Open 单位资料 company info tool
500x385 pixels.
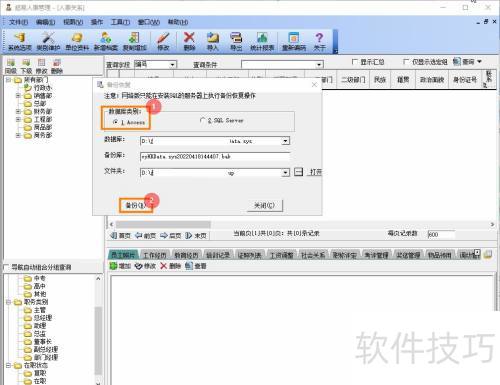[77, 41]
